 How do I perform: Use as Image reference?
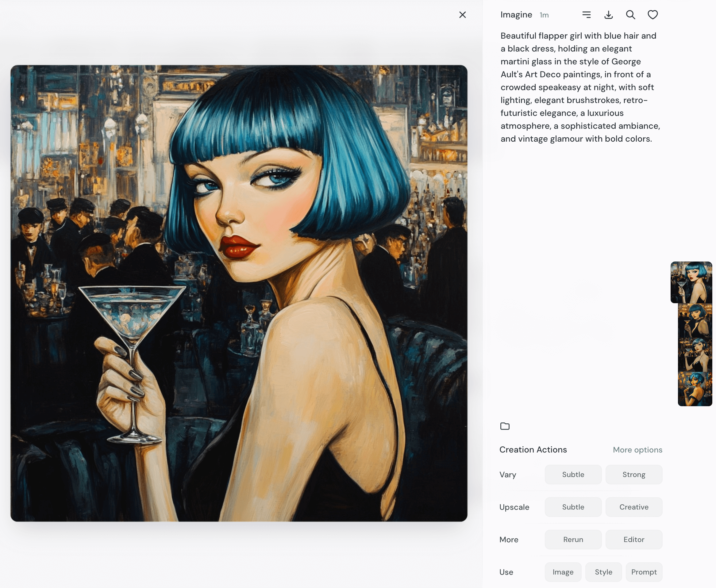tap(563, 572)
